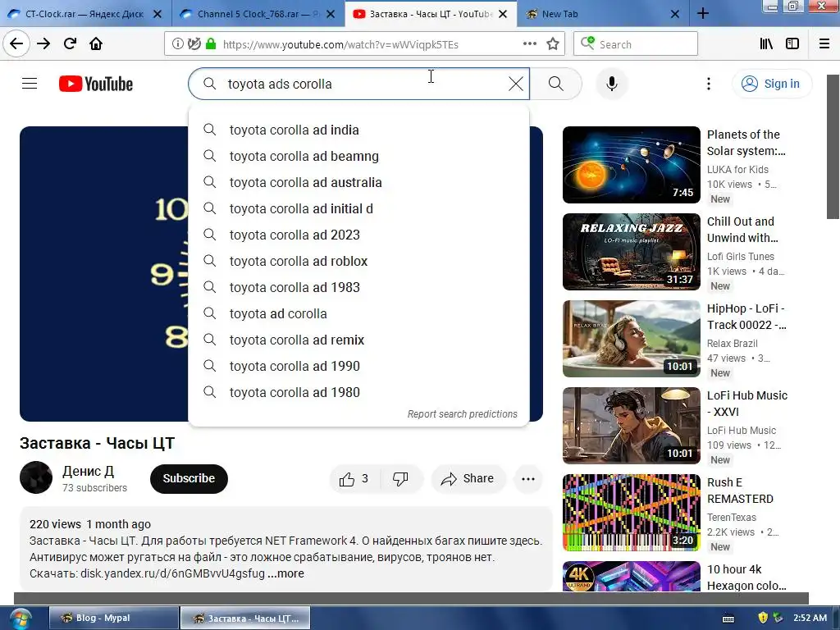This screenshot has height=630, width=840.
Task: Open Денис Д channel name link
Action: (x=89, y=472)
